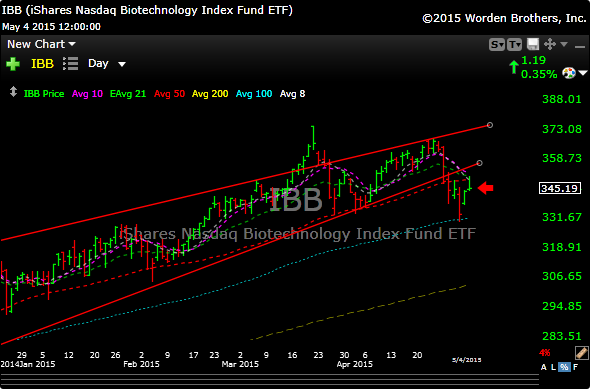Select the Avg 10 indicator label

point(87,94)
